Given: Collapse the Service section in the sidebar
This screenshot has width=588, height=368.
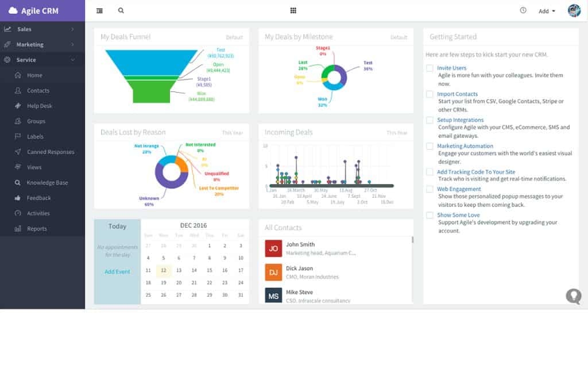Looking at the screenshot, I should coord(42,60).
